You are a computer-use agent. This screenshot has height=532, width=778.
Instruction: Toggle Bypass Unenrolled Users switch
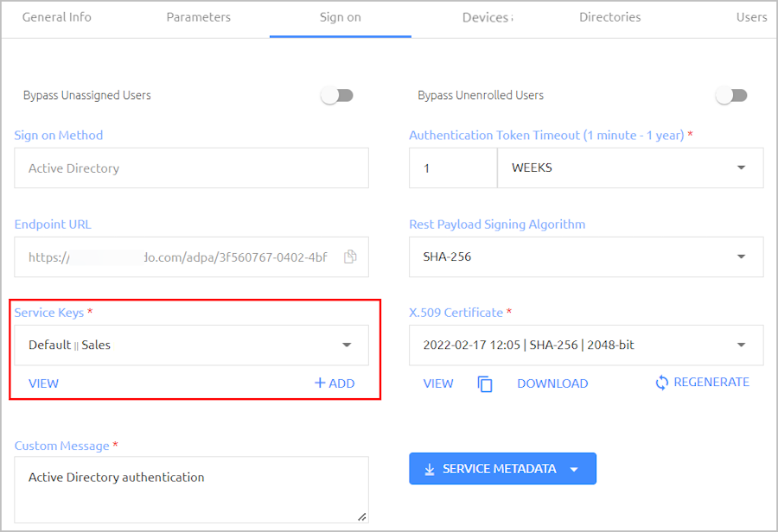731,95
